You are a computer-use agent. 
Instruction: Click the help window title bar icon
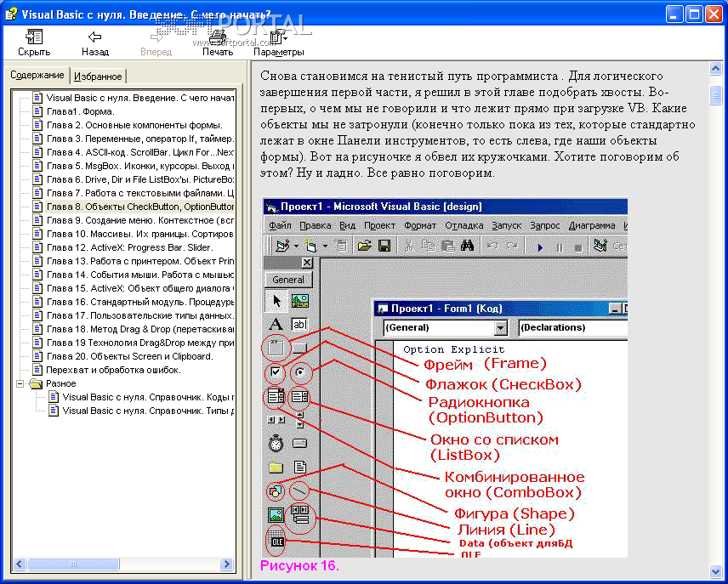(11, 14)
